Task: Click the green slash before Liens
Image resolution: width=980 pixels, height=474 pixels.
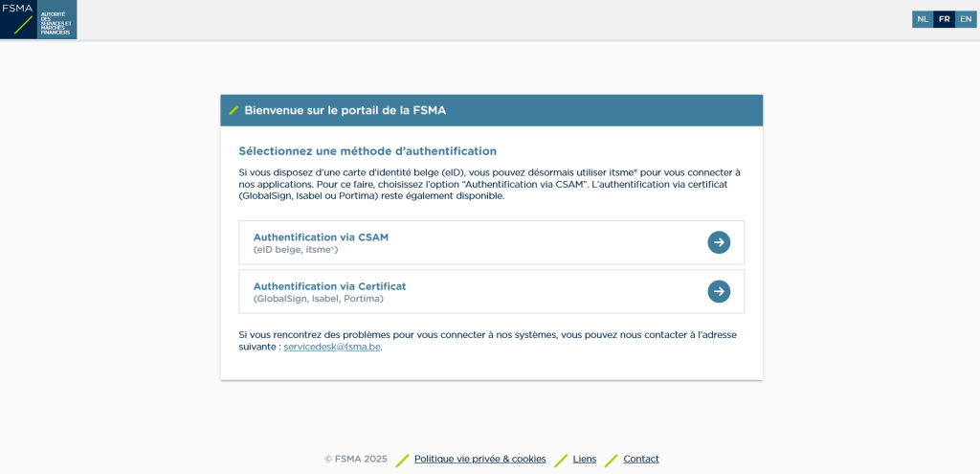Action: [x=561, y=460]
